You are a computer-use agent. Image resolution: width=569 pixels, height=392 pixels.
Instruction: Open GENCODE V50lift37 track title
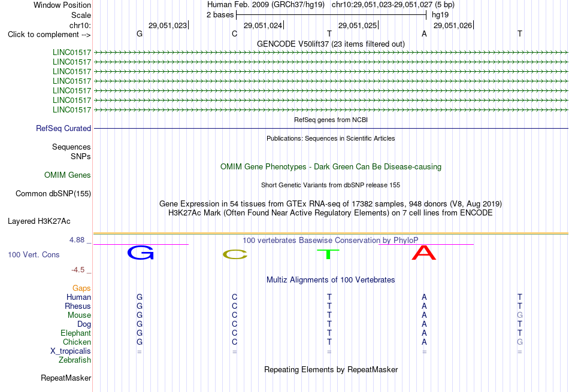(x=331, y=44)
